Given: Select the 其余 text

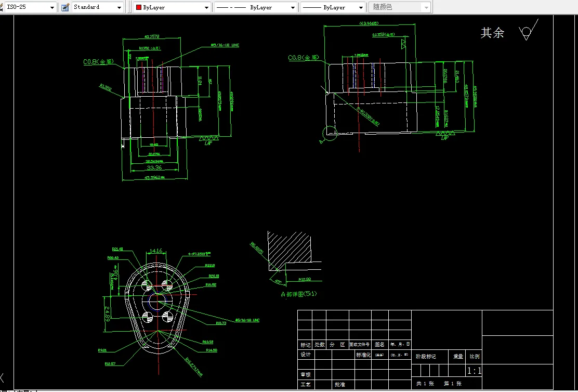Looking at the screenshot, I should [492, 33].
